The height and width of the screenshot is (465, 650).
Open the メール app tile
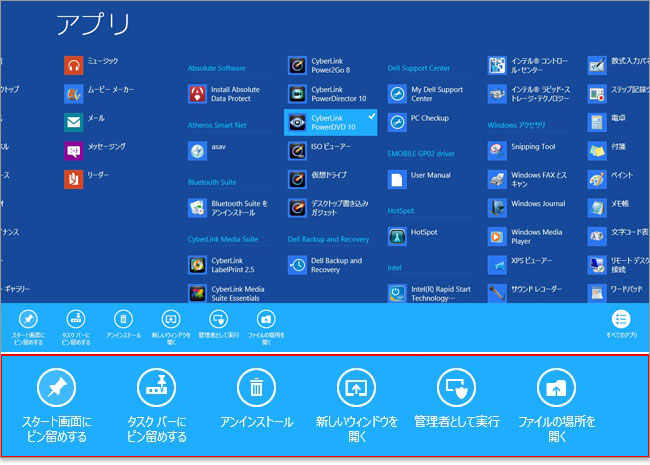pyautogui.click(x=73, y=122)
